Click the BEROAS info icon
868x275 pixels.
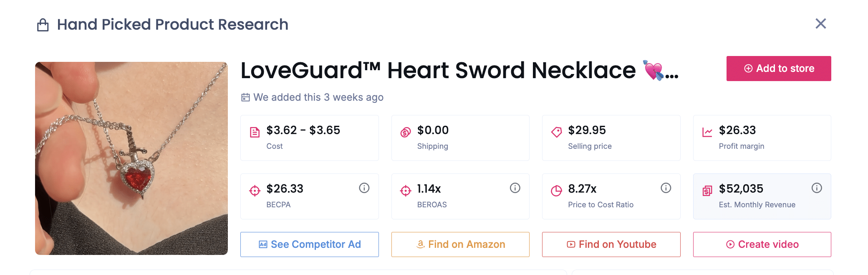[x=515, y=188]
